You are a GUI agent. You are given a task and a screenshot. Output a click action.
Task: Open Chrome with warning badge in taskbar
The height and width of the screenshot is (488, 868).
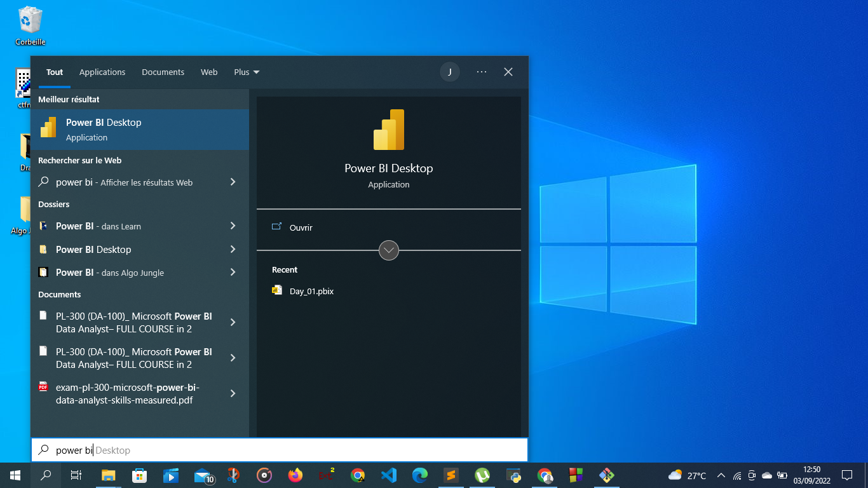point(358,475)
